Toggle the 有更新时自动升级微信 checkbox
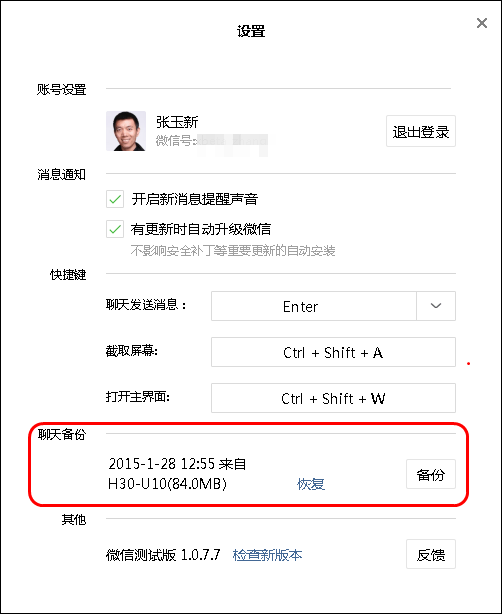The image size is (502, 614). [x=115, y=229]
